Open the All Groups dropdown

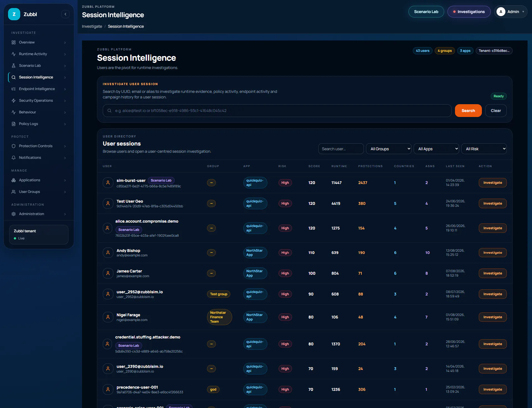[x=388, y=149]
